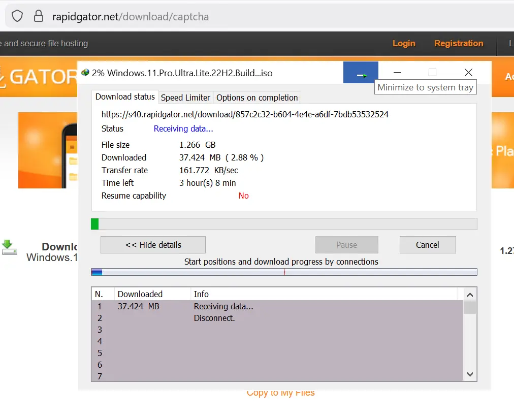Minimize the IDM download window

(397, 73)
